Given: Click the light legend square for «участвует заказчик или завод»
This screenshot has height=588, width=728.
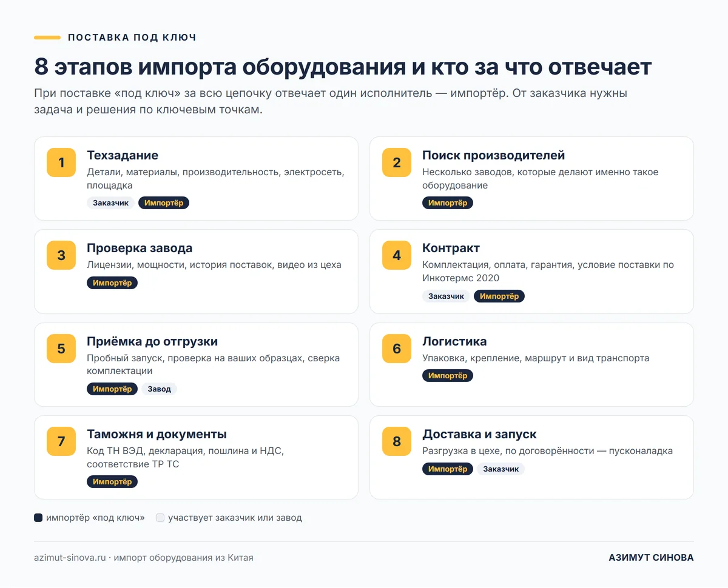Looking at the screenshot, I should coord(160,518).
